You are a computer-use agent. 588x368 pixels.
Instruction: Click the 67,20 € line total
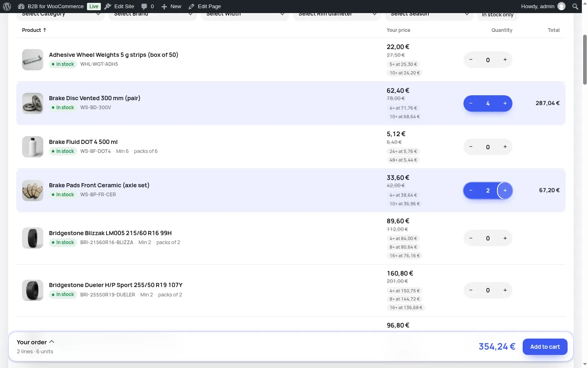(x=549, y=190)
